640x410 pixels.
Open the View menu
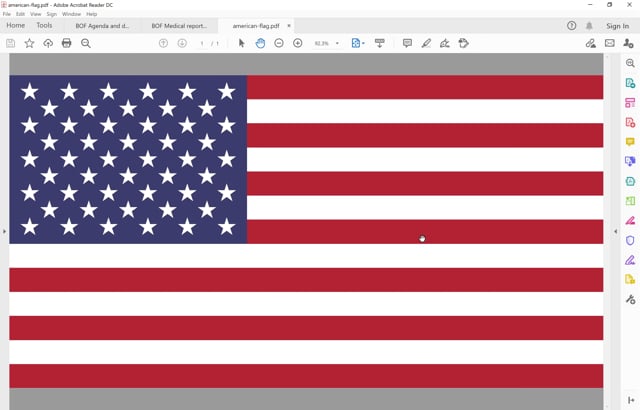click(x=36, y=14)
